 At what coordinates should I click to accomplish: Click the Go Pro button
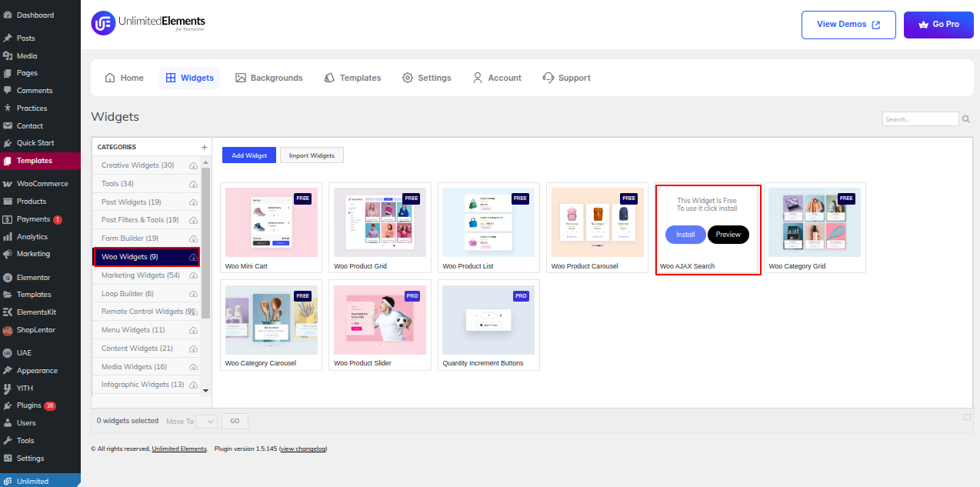click(x=938, y=25)
